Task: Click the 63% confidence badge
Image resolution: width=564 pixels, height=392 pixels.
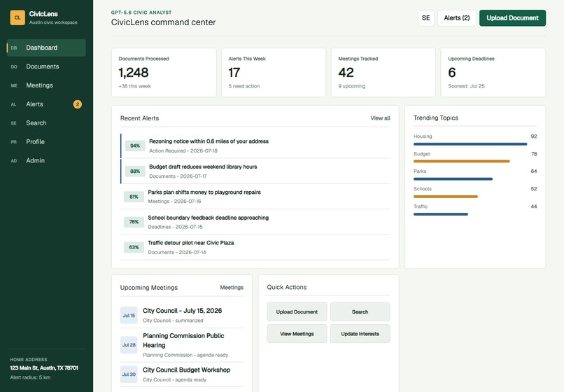Action: coord(134,247)
